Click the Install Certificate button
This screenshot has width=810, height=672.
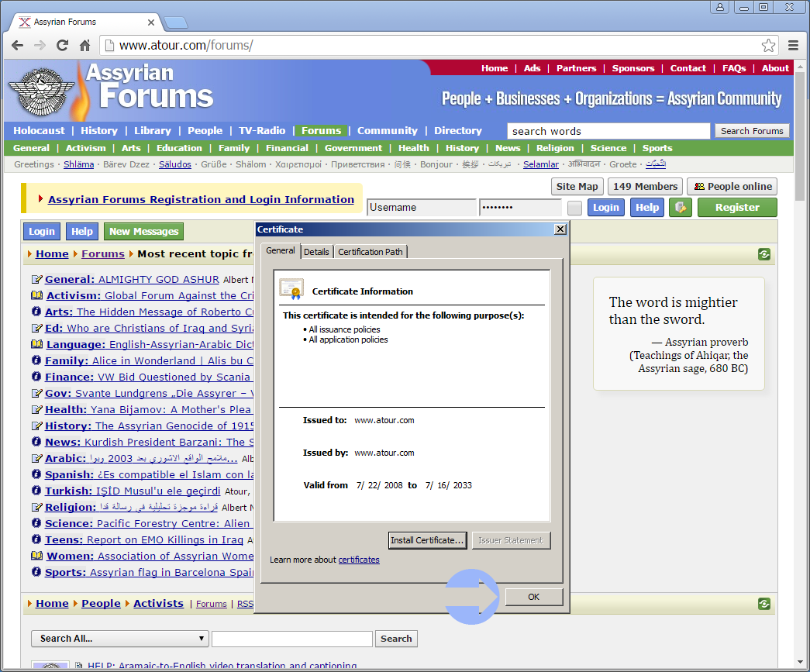[427, 540]
